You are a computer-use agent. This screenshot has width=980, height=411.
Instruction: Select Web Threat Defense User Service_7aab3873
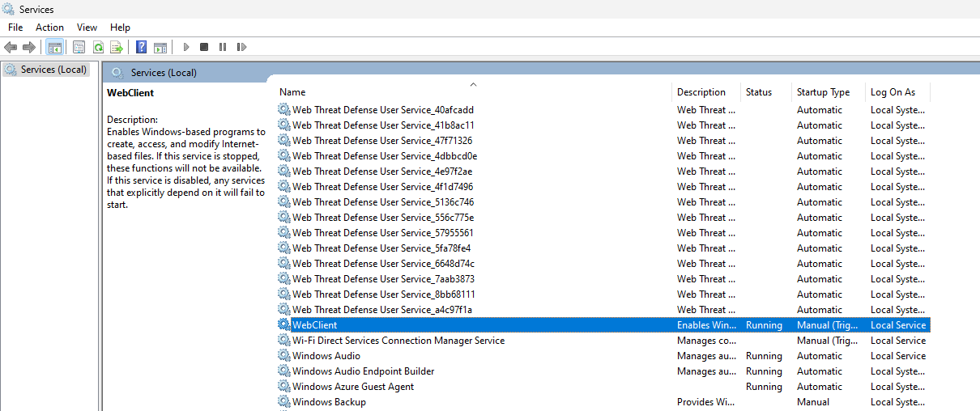pos(383,279)
